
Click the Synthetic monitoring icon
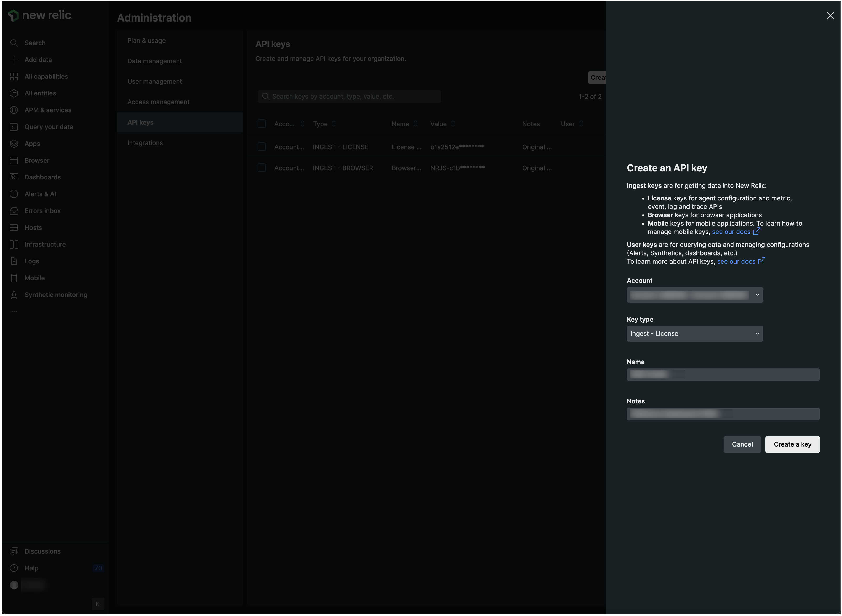(x=14, y=295)
